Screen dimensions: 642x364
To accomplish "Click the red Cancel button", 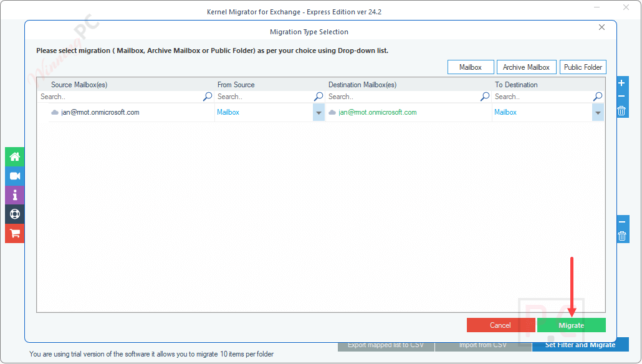I will [x=501, y=325].
